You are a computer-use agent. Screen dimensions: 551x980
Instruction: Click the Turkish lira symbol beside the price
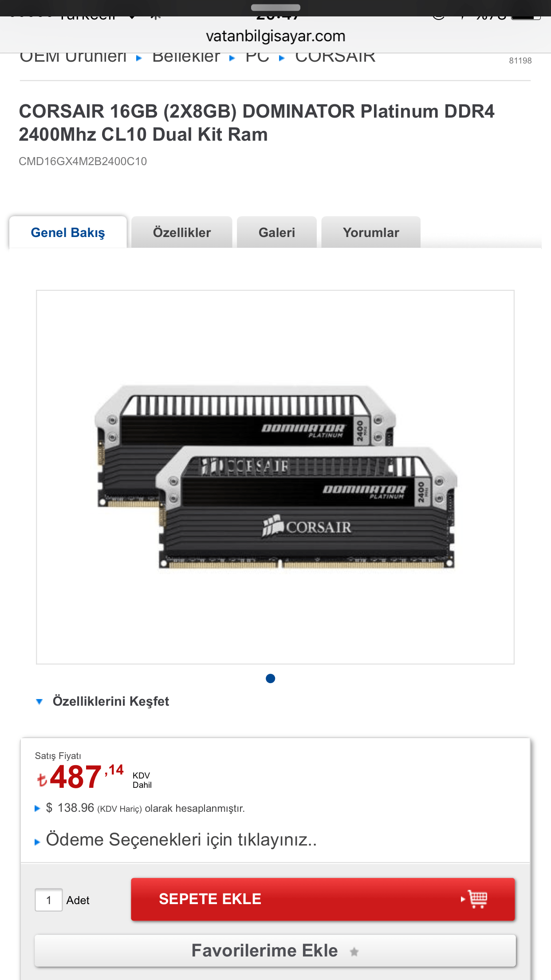[x=42, y=780]
